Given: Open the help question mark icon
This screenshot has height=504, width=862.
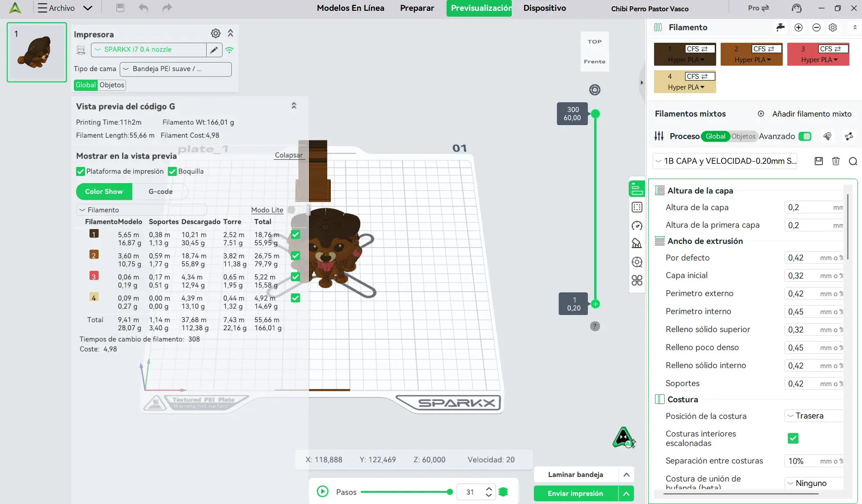Looking at the screenshot, I should coord(595,326).
